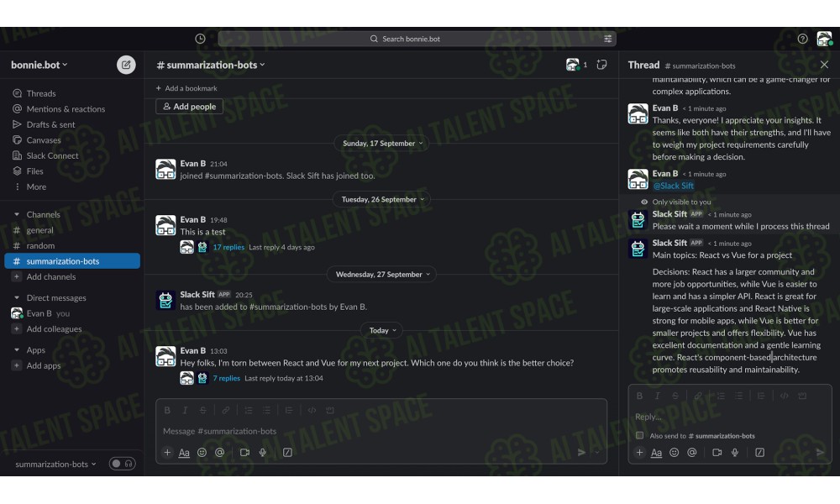The height and width of the screenshot is (504, 840).
Task: Open bonnie.bot workspace menu
Action: (39, 65)
